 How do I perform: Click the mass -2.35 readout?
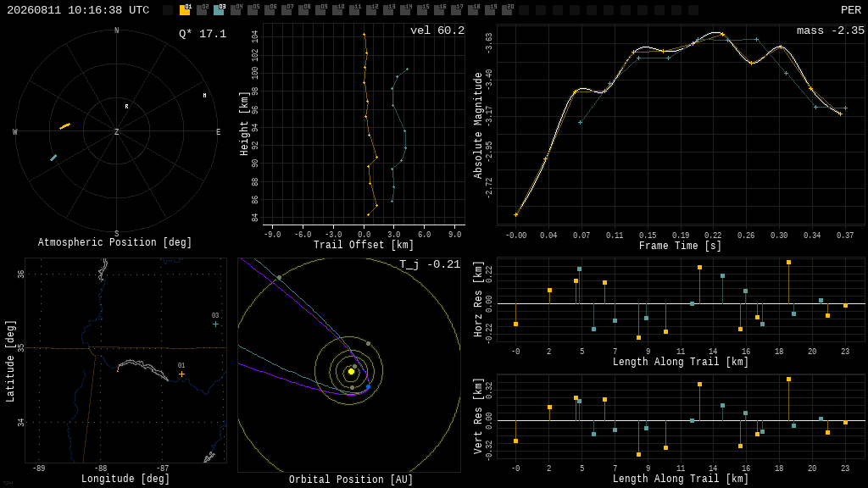(x=830, y=30)
